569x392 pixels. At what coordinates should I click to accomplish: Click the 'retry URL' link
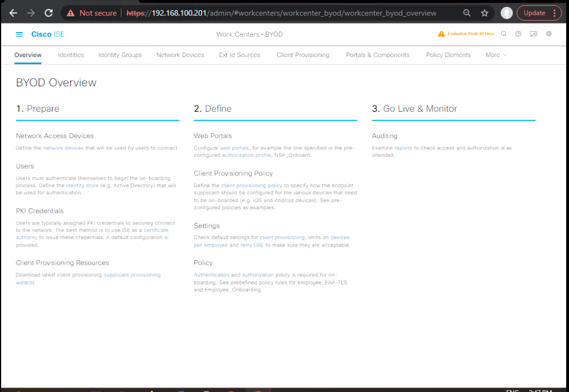point(252,245)
